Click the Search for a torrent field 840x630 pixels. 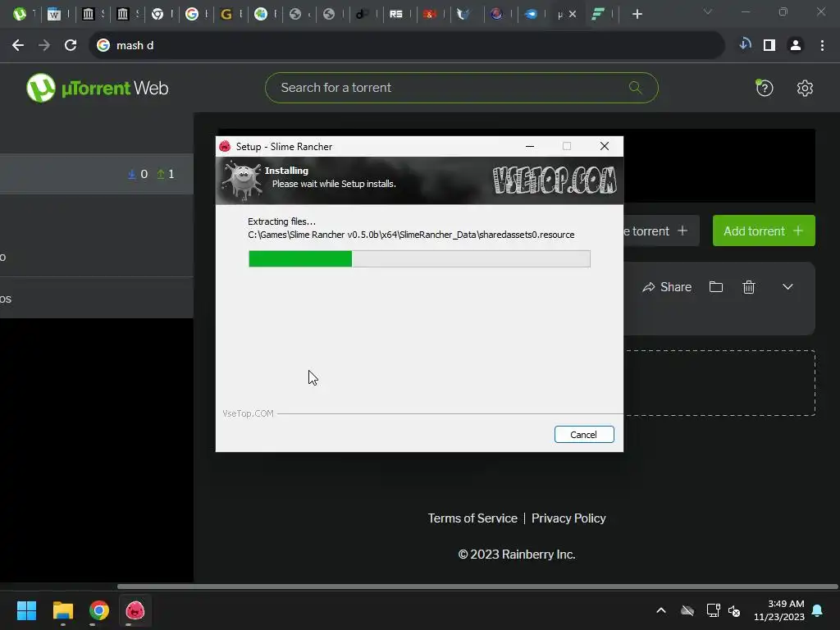[461, 88]
